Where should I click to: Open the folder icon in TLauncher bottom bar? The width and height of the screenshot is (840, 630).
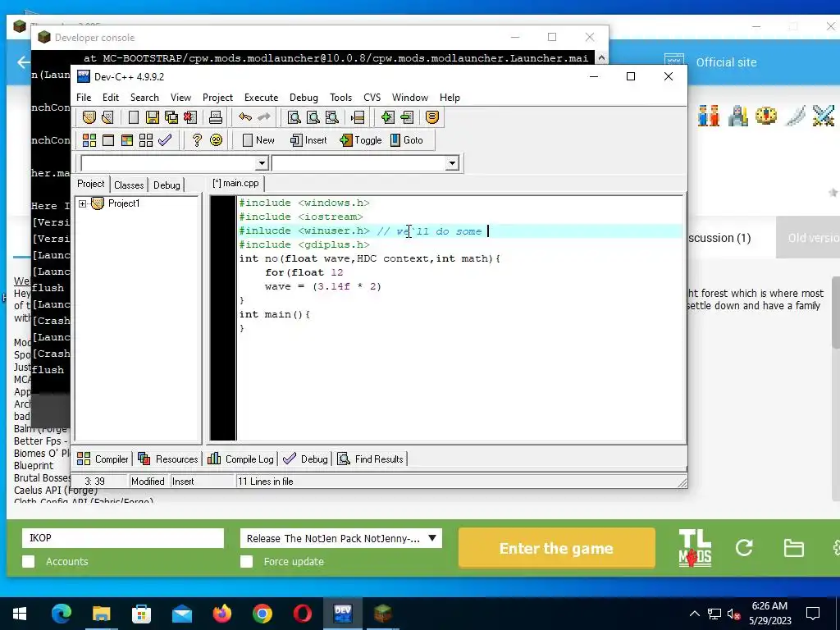(793, 548)
